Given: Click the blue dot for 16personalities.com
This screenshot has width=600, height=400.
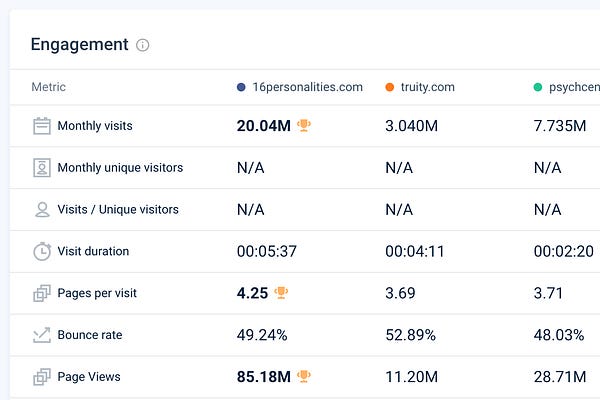Looking at the screenshot, I should coord(241,87).
